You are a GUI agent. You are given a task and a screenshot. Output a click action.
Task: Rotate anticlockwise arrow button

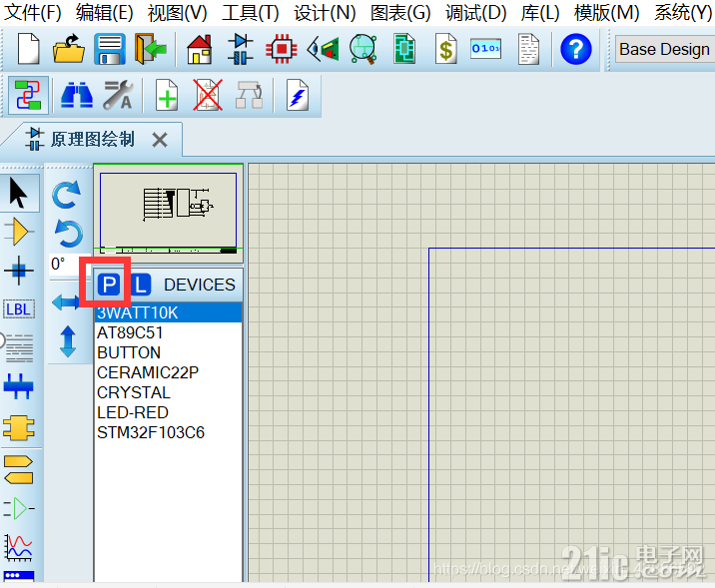[x=68, y=234]
